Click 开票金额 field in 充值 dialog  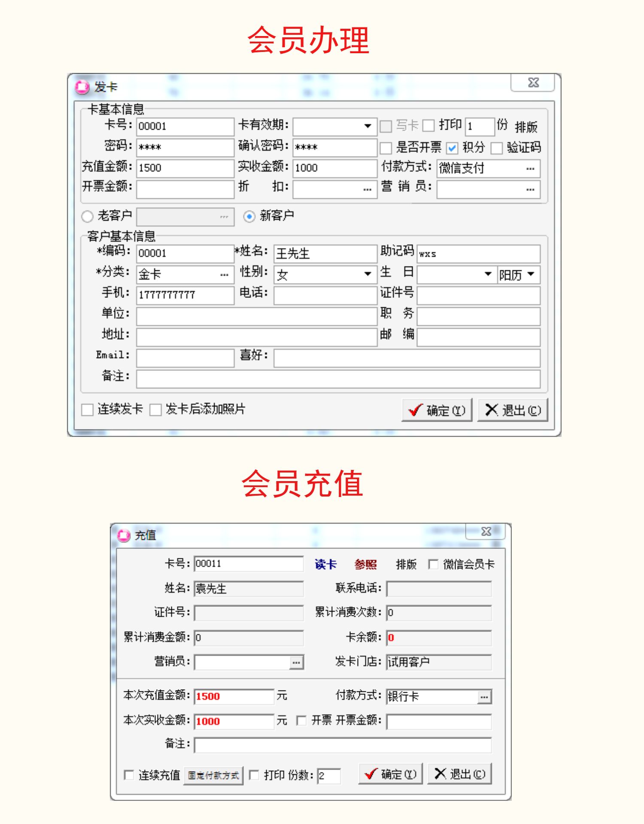point(439,721)
